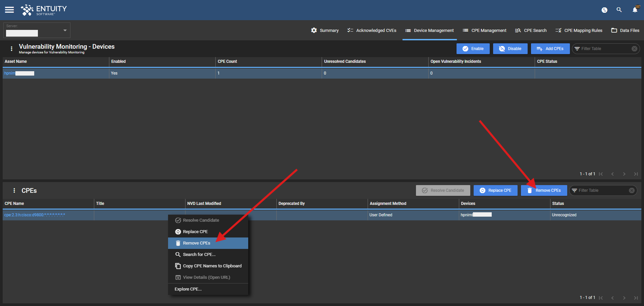Open the hamburger main menu

[x=9, y=10]
